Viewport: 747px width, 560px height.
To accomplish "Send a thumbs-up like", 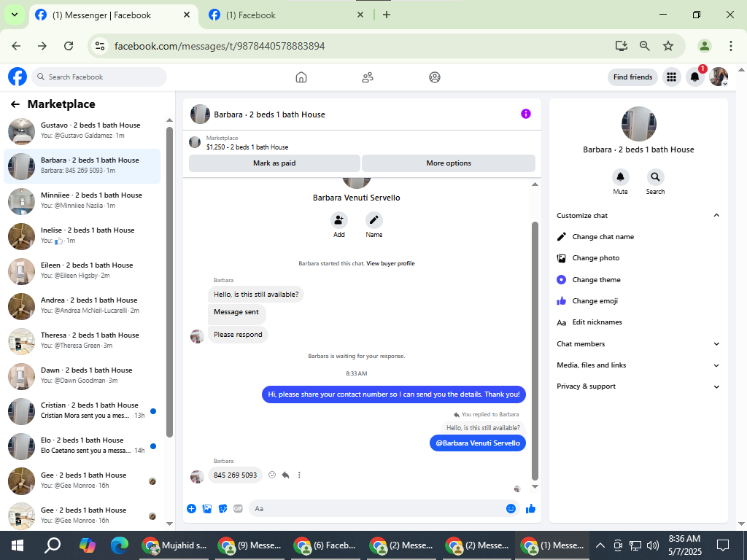I will click(x=531, y=508).
